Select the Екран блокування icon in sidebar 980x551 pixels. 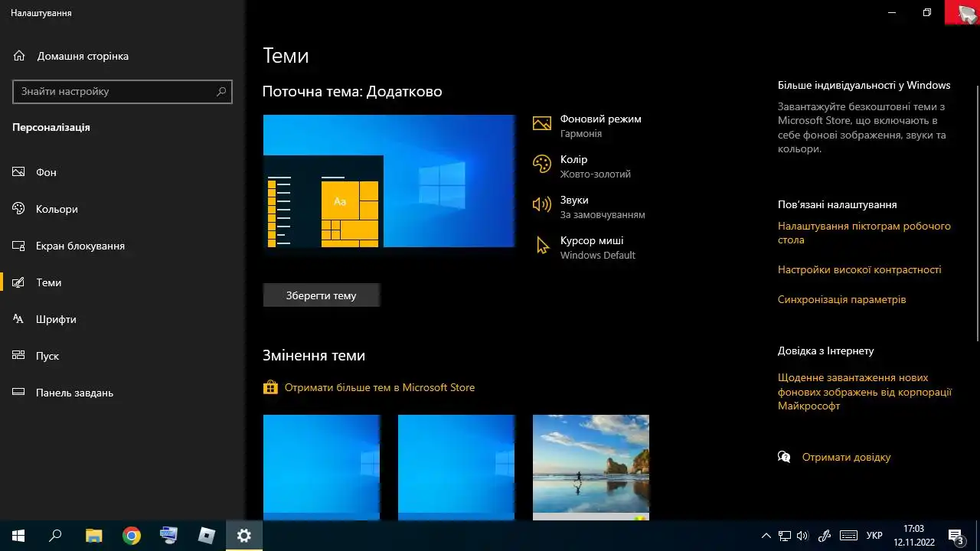(x=19, y=246)
